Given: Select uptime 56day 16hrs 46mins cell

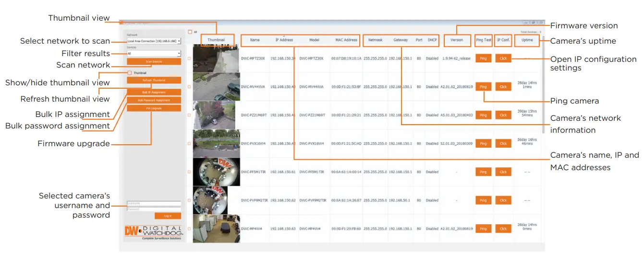Looking at the screenshot, I should [527, 142].
